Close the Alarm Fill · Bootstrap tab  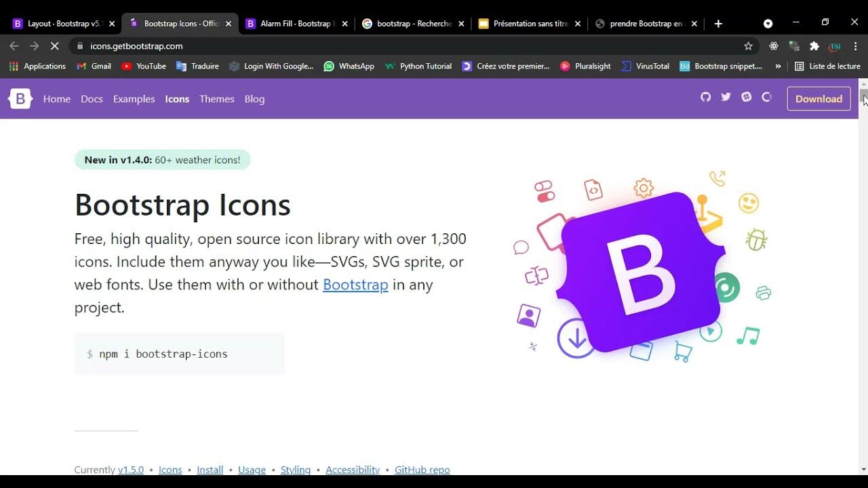344,24
